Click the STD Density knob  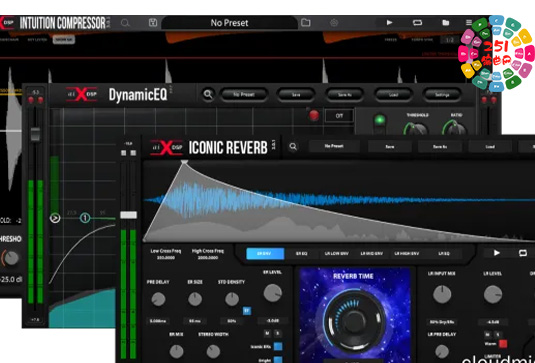click(x=232, y=299)
